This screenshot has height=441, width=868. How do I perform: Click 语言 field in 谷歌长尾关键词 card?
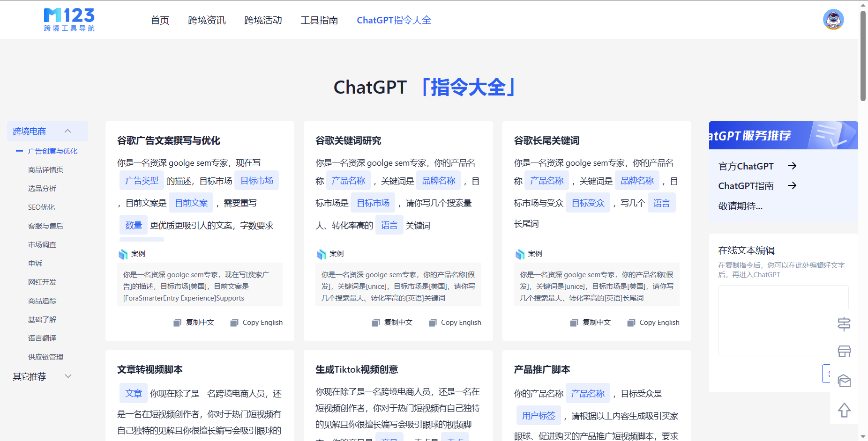click(661, 203)
